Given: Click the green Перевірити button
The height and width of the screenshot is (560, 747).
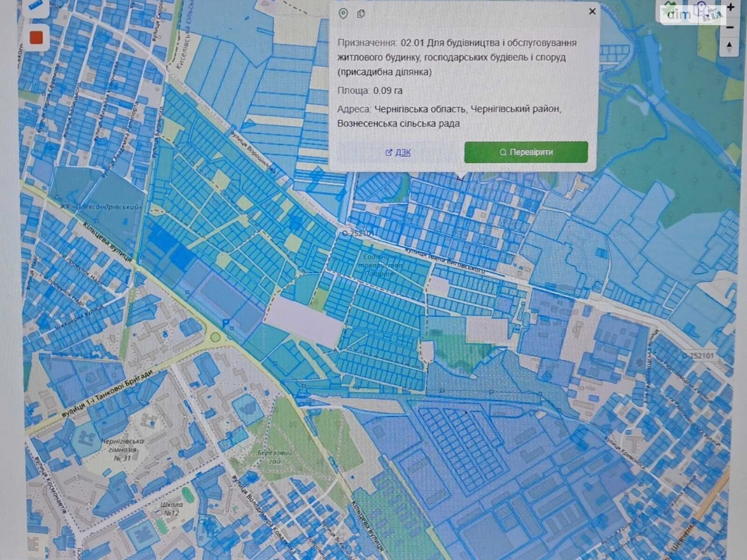Looking at the screenshot, I should click(526, 152).
